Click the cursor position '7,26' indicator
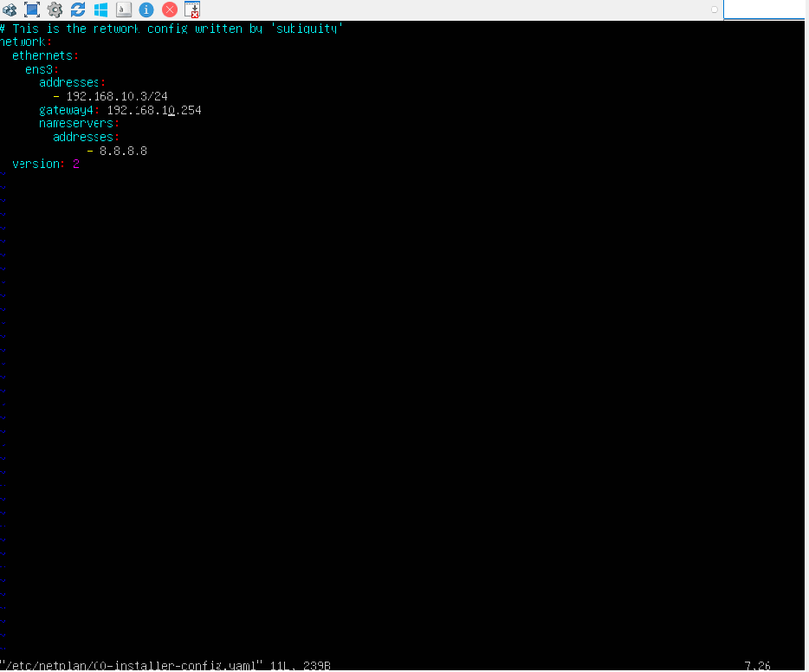 point(757,665)
